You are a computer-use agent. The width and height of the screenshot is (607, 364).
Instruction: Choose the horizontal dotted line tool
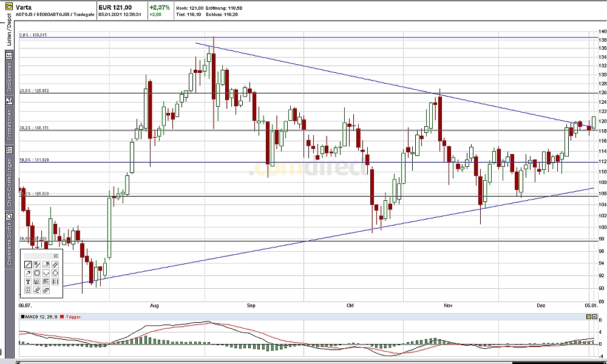[46, 265]
